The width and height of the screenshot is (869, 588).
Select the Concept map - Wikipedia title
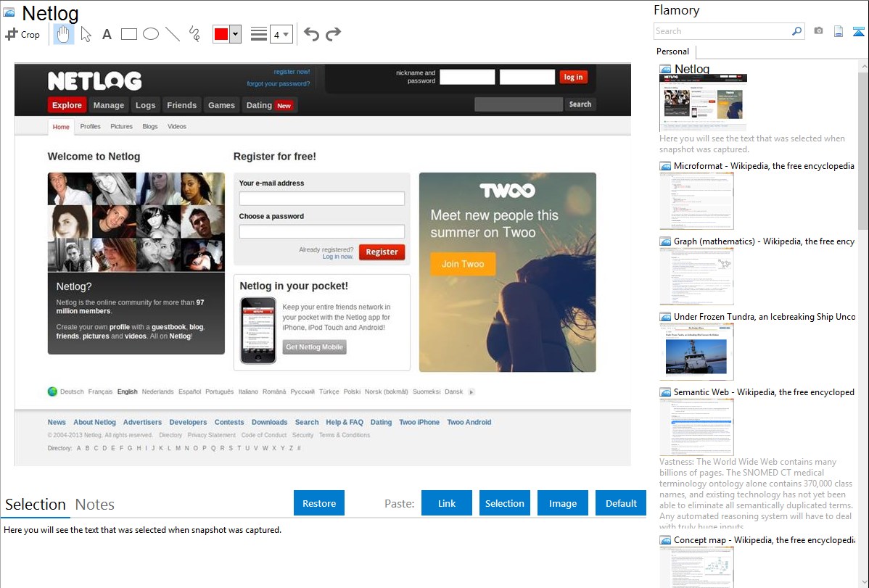tap(764, 540)
